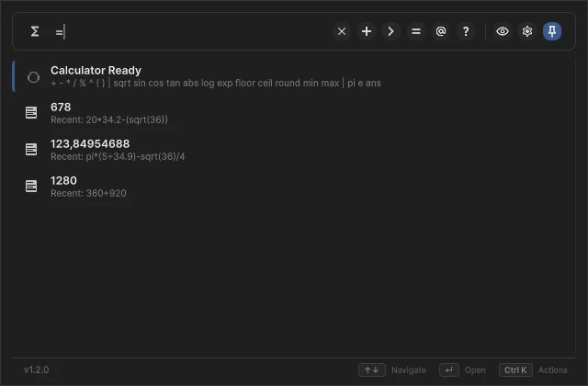Image resolution: width=588 pixels, height=386 pixels.
Task: Select the Calculator Ready result row
Action: coord(294,76)
